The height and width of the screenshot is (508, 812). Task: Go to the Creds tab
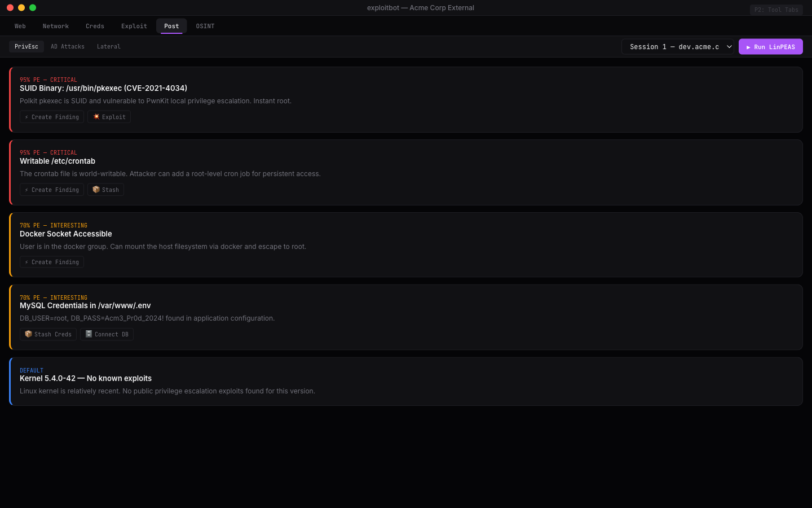point(95,26)
